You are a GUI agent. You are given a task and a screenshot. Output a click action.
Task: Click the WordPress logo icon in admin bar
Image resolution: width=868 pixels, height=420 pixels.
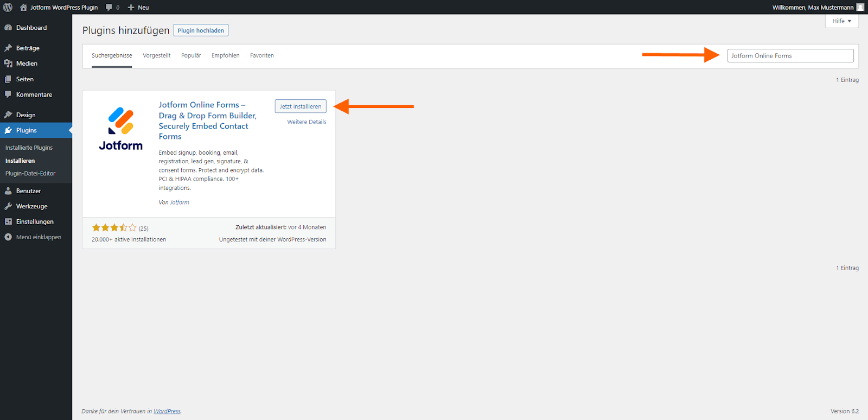(x=8, y=7)
